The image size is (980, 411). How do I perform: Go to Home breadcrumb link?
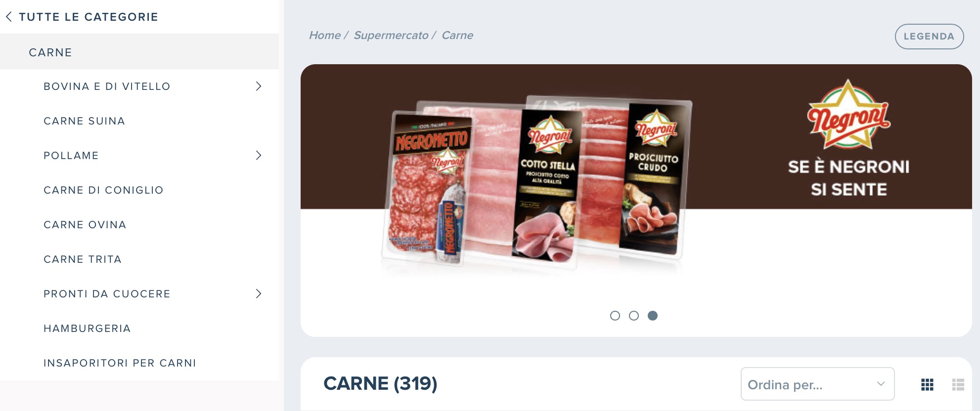(325, 36)
